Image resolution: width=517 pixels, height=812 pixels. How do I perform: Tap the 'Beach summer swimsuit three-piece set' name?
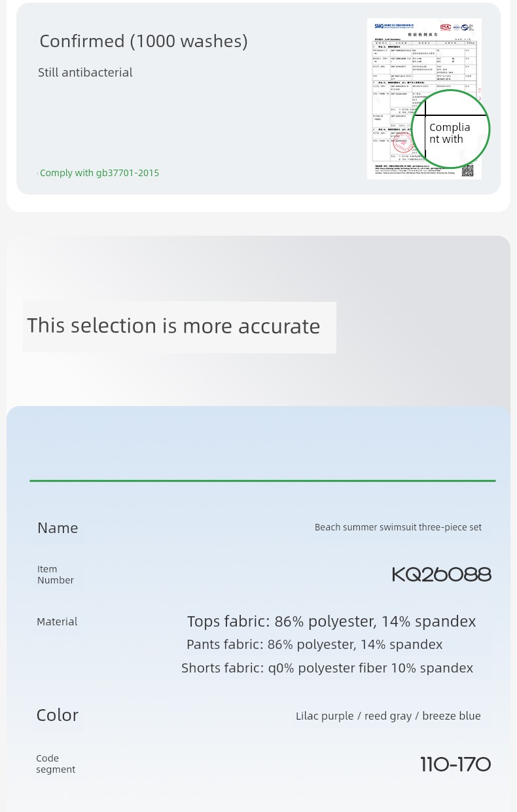click(x=398, y=527)
